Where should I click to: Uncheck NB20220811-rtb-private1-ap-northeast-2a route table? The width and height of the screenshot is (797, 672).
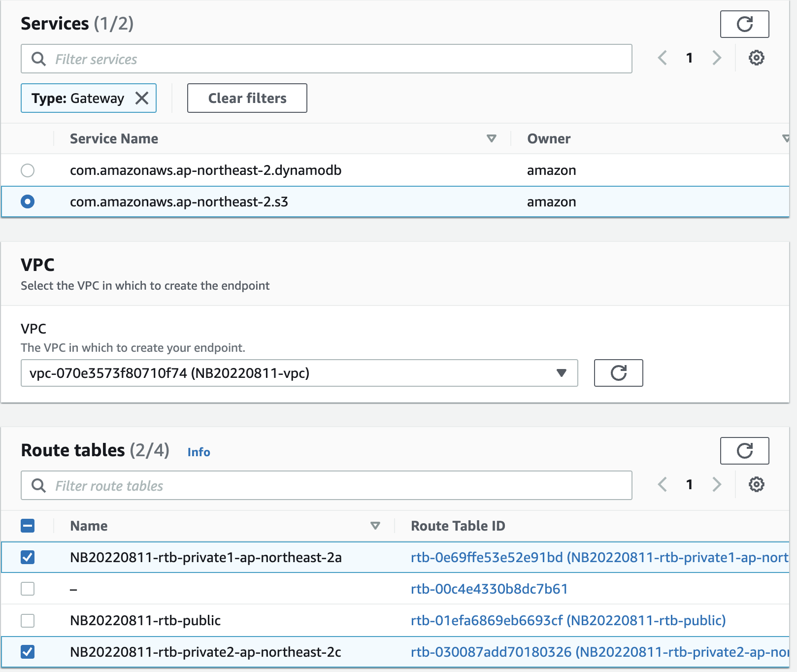(28, 558)
